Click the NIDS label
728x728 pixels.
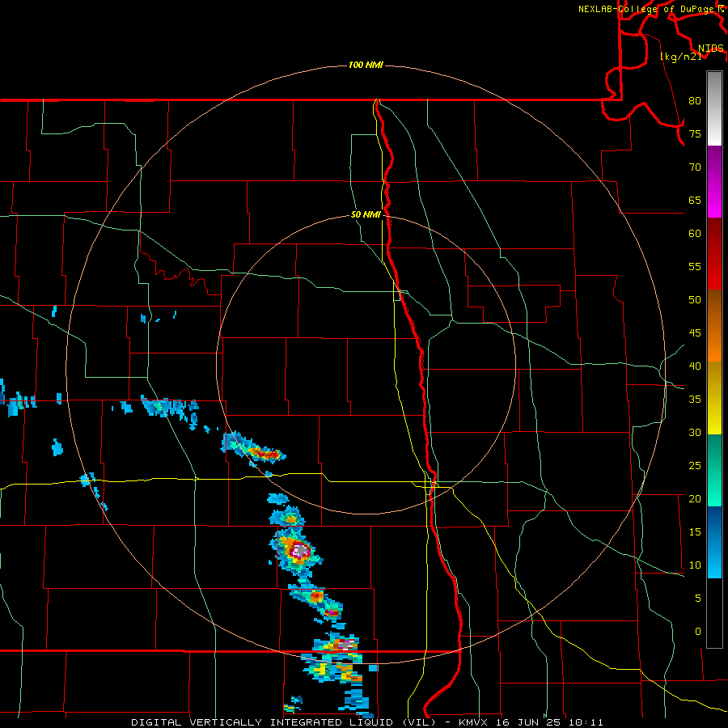[710, 48]
